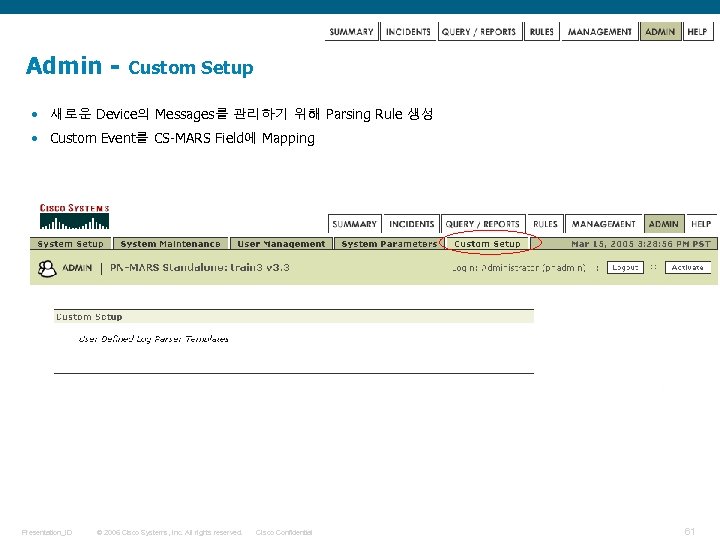Image resolution: width=720 pixels, height=540 pixels.
Task: Click the slide number 61
Action: pyautogui.click(x=690, y=531)
